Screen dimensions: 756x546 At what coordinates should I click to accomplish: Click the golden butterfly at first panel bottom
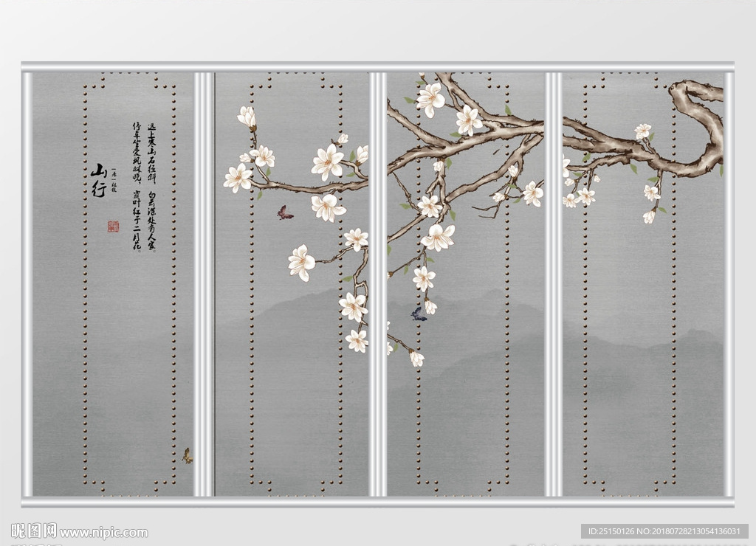click(187, 455)
